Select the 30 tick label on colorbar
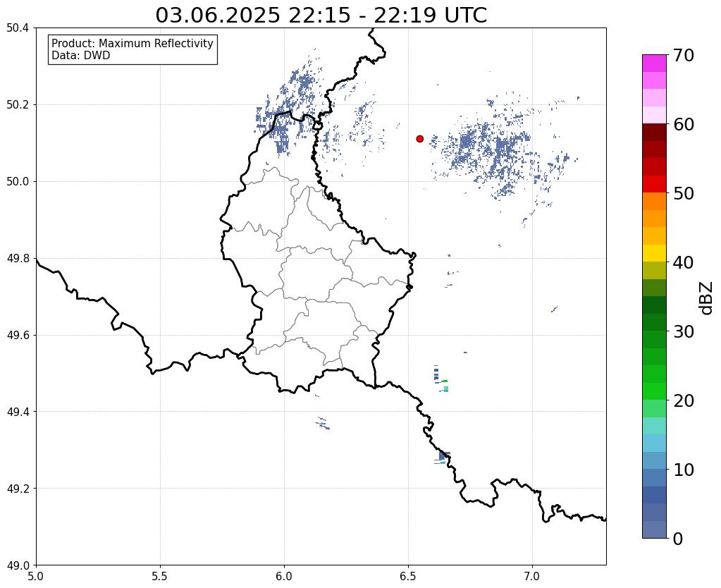Screen dimensions: 721x588 coord(684,331)
